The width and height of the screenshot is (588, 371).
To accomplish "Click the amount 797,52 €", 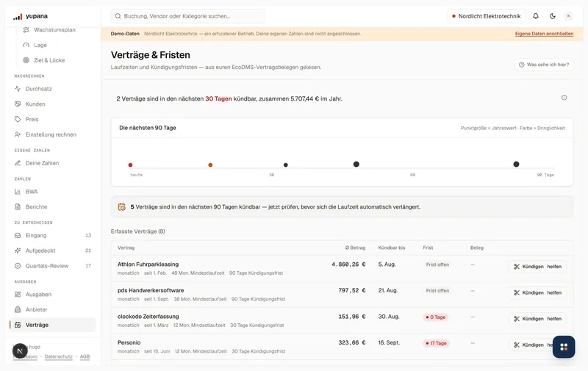I will [352, 290].
